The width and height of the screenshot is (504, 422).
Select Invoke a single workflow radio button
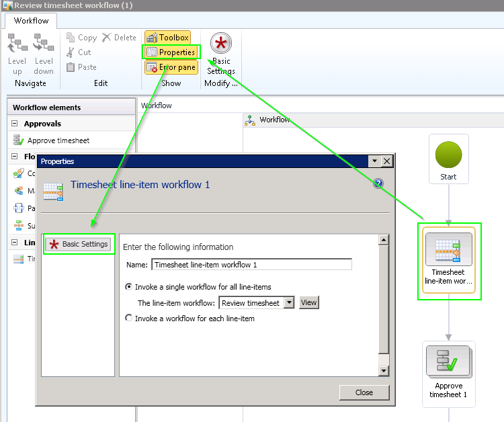(x=129, y=287)
